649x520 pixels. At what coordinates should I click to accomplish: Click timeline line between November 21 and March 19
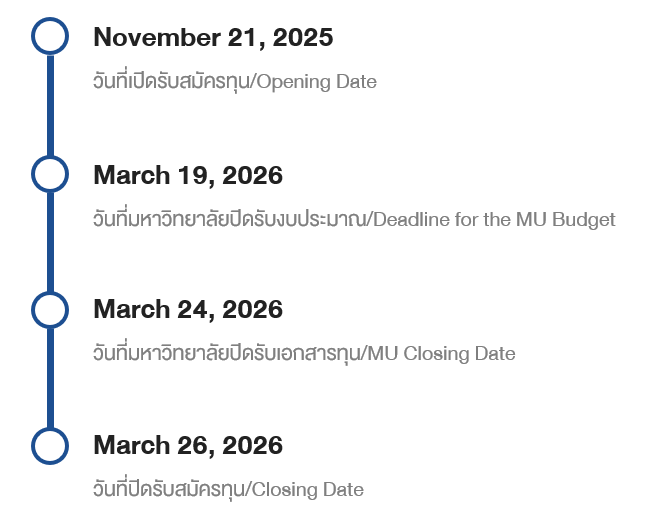[x=50, y=105]
